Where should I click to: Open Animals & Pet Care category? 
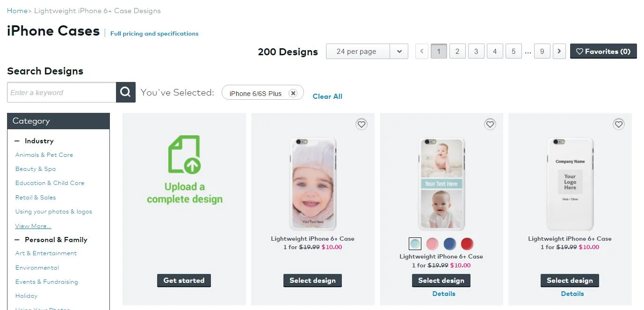tap(44, 155)
